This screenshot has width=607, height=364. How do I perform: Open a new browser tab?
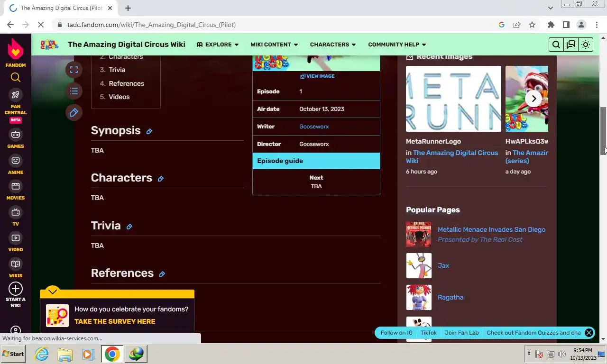[128, 8]
